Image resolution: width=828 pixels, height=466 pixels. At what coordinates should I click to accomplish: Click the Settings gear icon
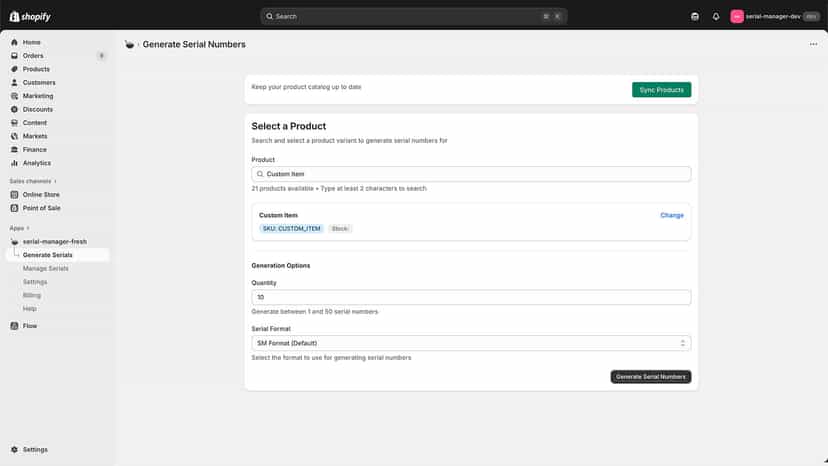[x=14, y=450]
